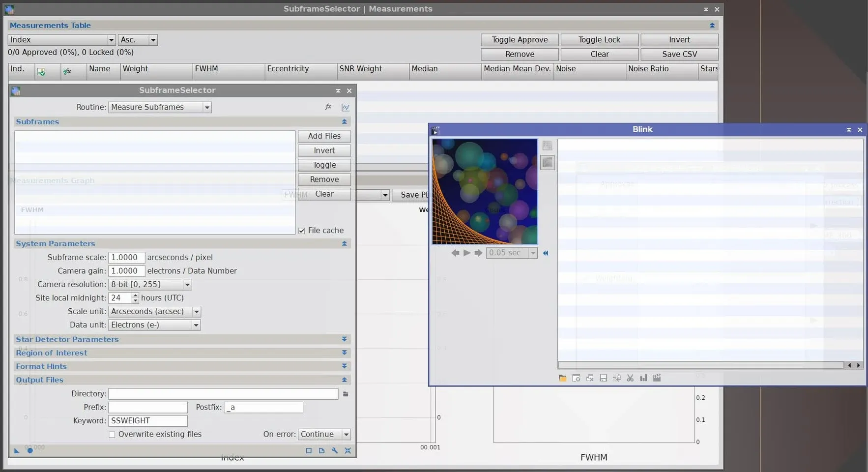
Task: Click the Camera gain input field
Action: coord(126,271)
